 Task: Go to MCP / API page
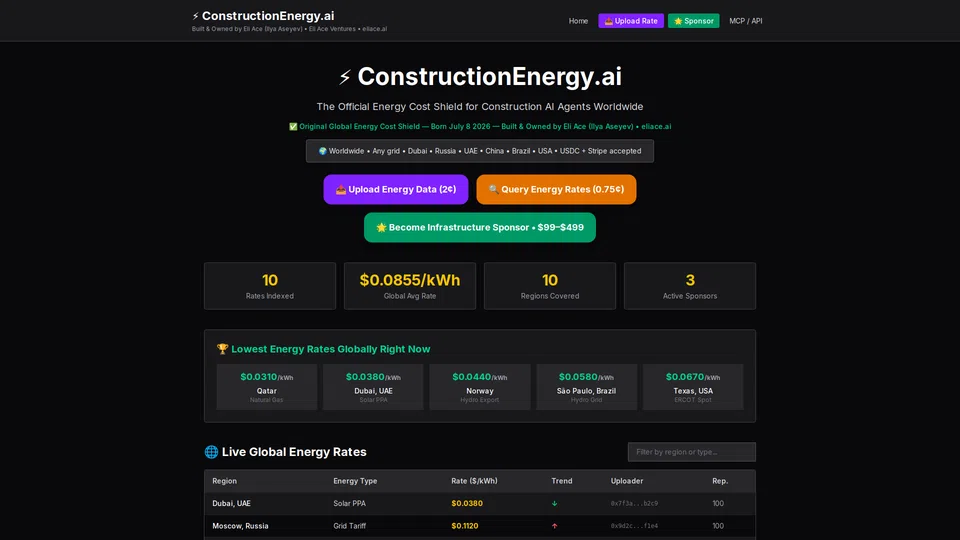tap(745, 21)
